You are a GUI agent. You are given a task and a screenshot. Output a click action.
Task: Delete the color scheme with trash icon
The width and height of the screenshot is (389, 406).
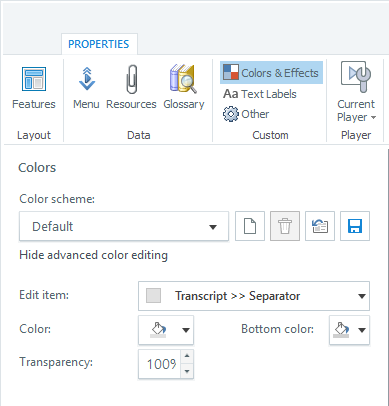(285, 226)
